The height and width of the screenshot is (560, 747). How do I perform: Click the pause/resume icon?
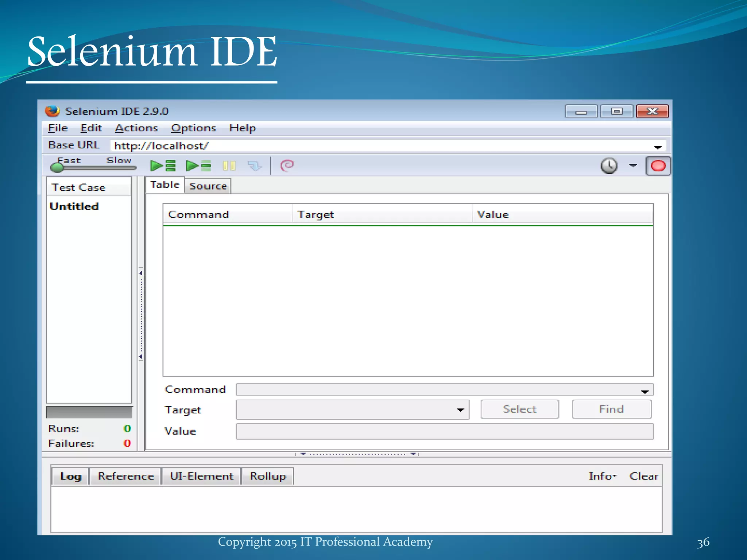pyautogui.click(x=229, y=166)
